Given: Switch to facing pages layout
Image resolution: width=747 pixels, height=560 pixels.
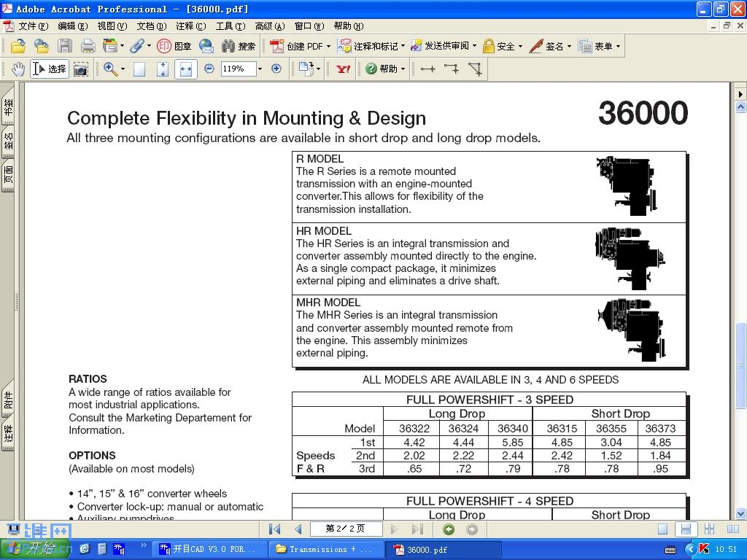Looking at the screenshot, I should click(x=733, y=529).
